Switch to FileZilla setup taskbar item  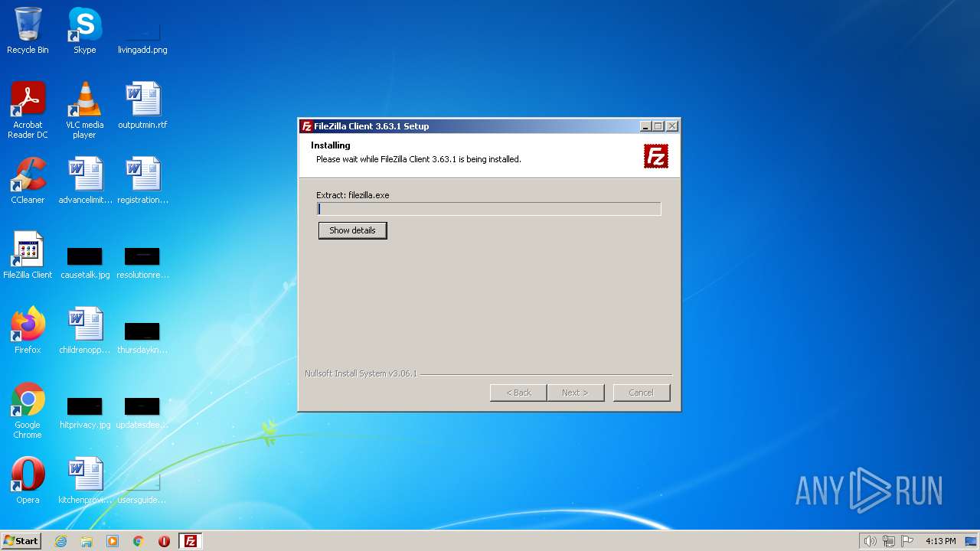[190, 541]
